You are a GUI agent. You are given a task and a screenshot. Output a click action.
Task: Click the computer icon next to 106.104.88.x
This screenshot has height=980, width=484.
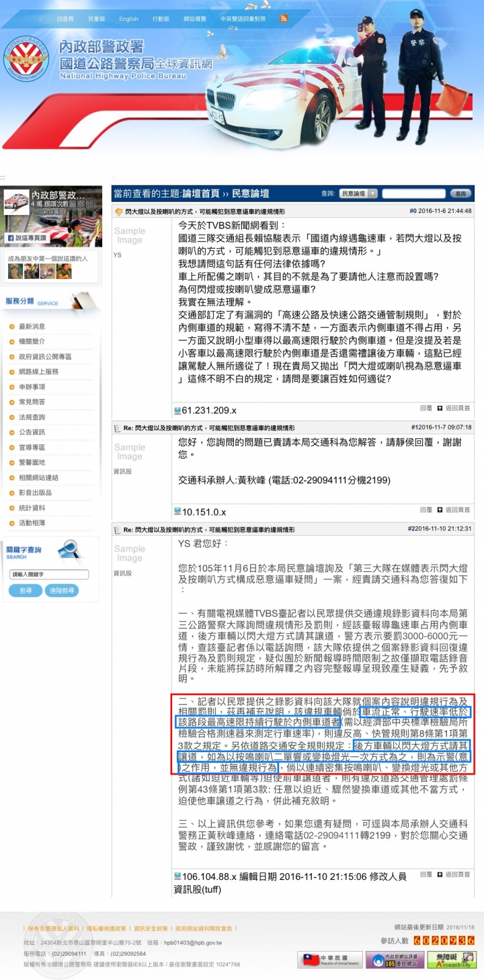pos(177,876)
